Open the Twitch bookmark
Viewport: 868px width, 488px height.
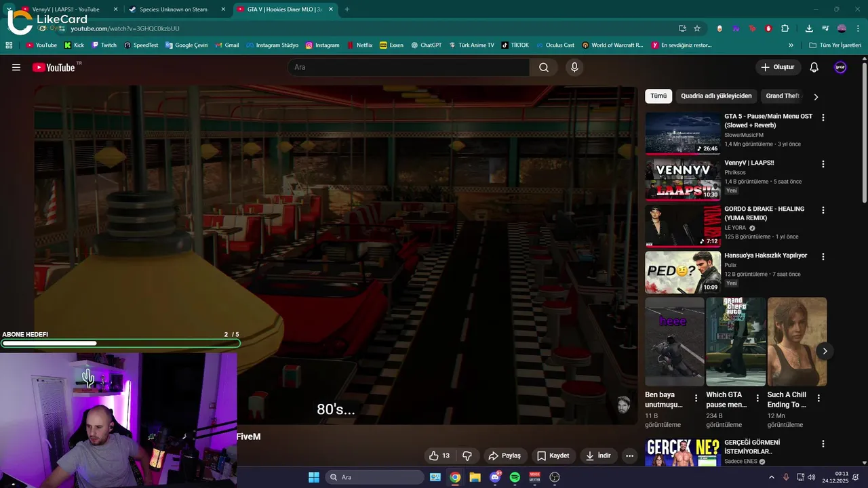(x=103, y=45)
